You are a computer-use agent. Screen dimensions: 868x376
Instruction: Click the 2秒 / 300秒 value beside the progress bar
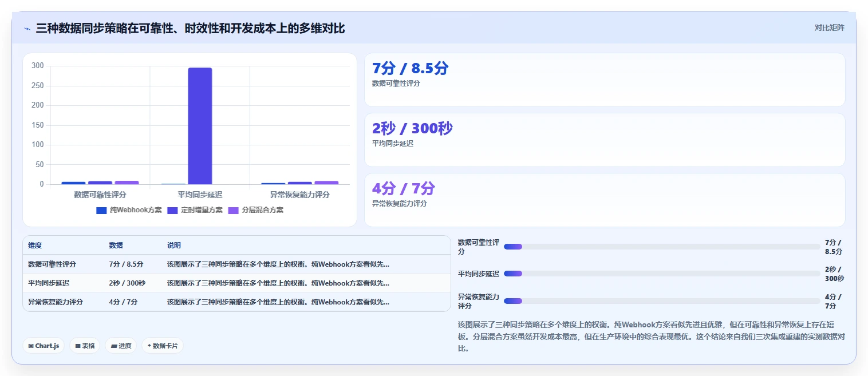(x=834, y=274)
